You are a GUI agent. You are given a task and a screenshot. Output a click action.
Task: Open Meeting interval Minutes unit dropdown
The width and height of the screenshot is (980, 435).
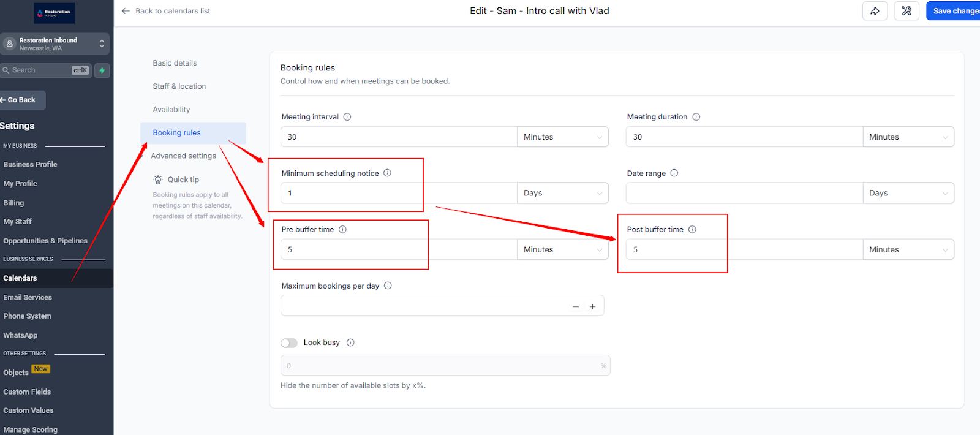tap(562, 137)
